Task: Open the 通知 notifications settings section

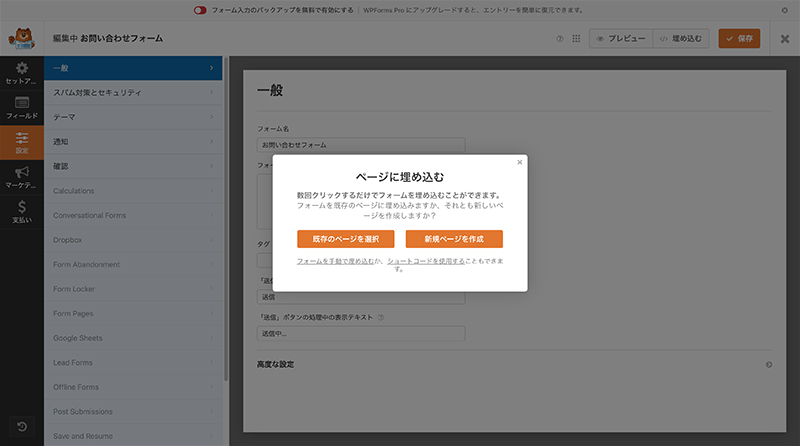Action: tap(135, 141)
